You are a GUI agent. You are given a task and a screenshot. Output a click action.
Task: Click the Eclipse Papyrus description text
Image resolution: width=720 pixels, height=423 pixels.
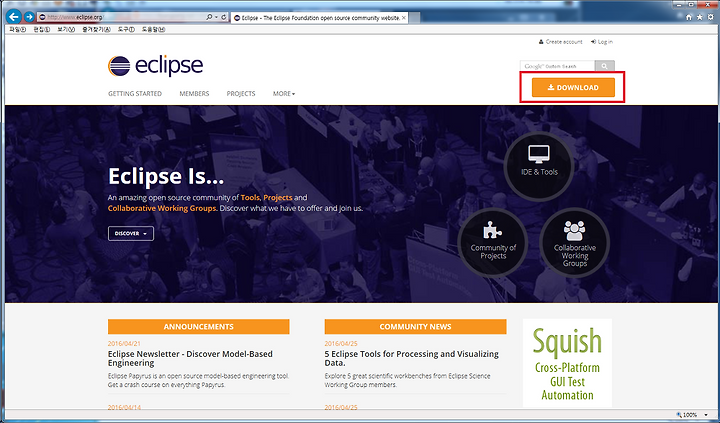click(198, 380)
